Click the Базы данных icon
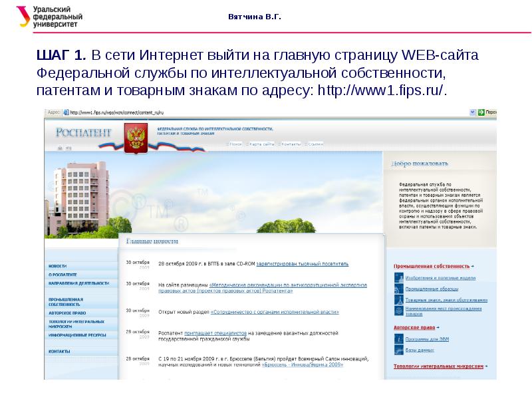532x399 pixels. click(x=399, y=350)
